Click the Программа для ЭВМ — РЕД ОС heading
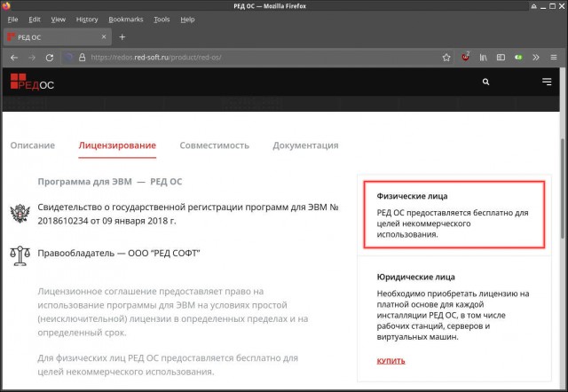The width and height of the screenshot is (568, 392). pyautogui.click(x=110, y=182)
